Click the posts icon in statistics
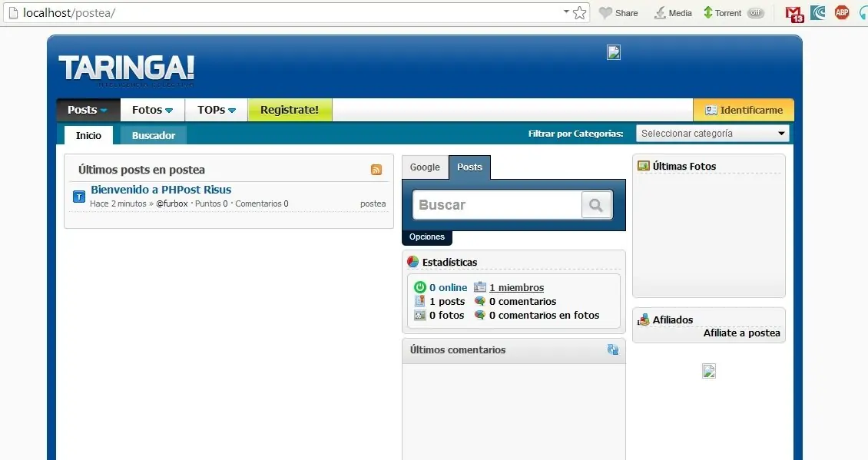Screen dimensions: 868x460 [x=420, y=301]
